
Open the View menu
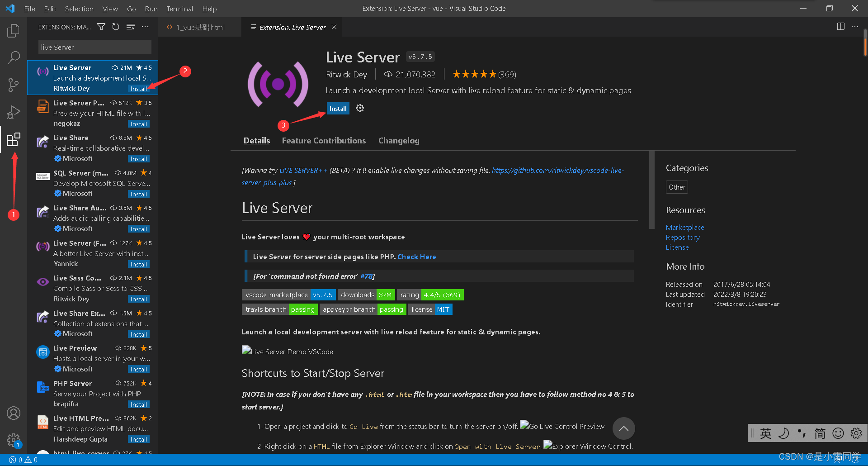[110, 9]
